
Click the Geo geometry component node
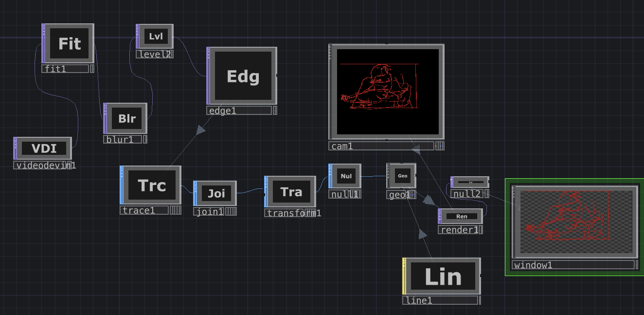click(402, 176)
